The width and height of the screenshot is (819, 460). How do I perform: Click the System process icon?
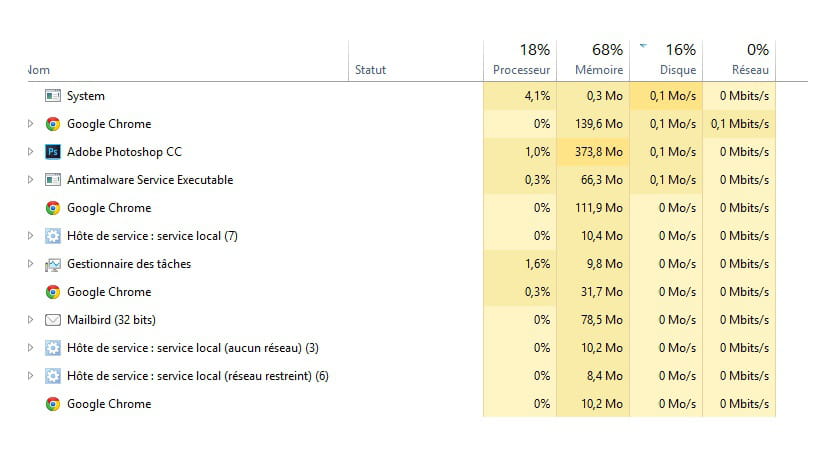(53, 96)
